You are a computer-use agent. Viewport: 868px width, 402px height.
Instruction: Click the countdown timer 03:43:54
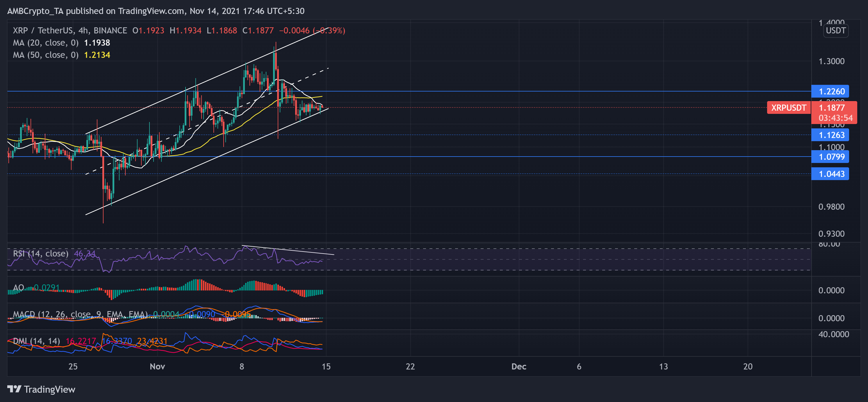835,118
